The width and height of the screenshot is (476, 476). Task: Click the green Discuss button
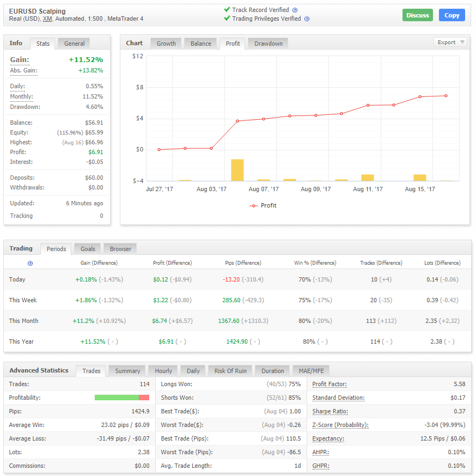coord(417,15)
